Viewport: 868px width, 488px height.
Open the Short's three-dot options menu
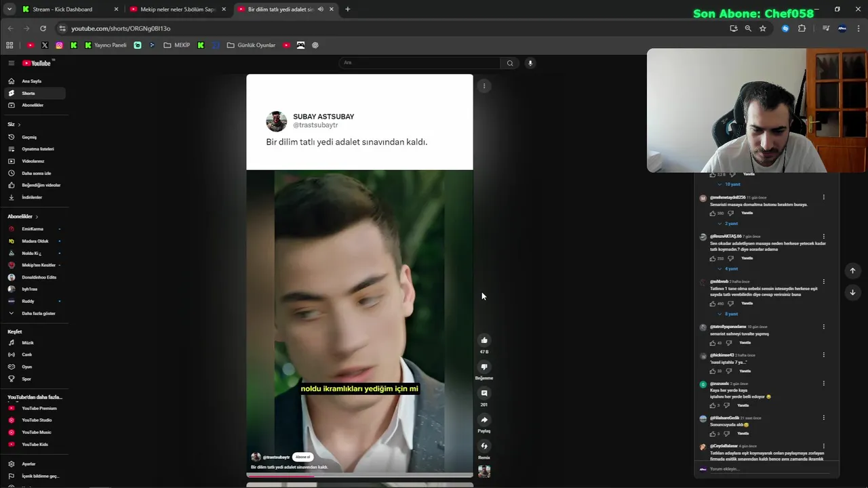(x=484, y=86)
